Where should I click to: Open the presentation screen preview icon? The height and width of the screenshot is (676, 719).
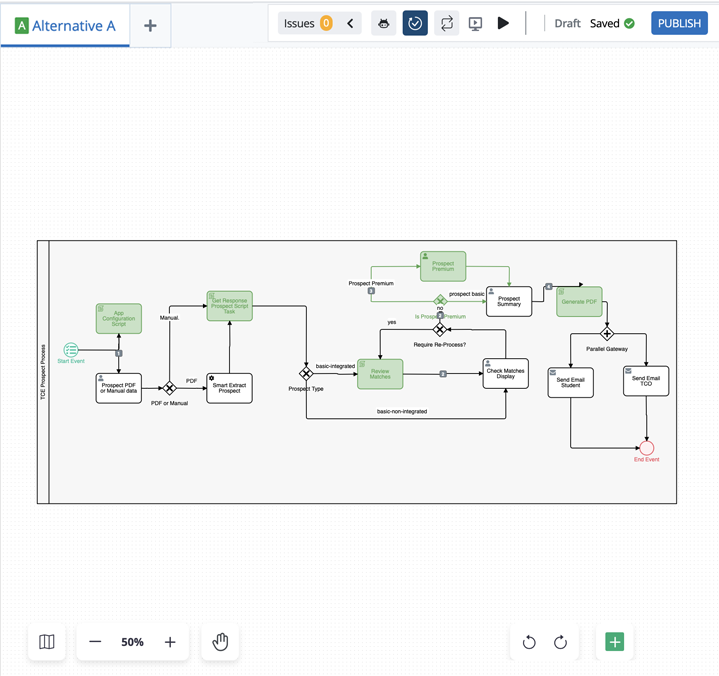click(475, 23)
